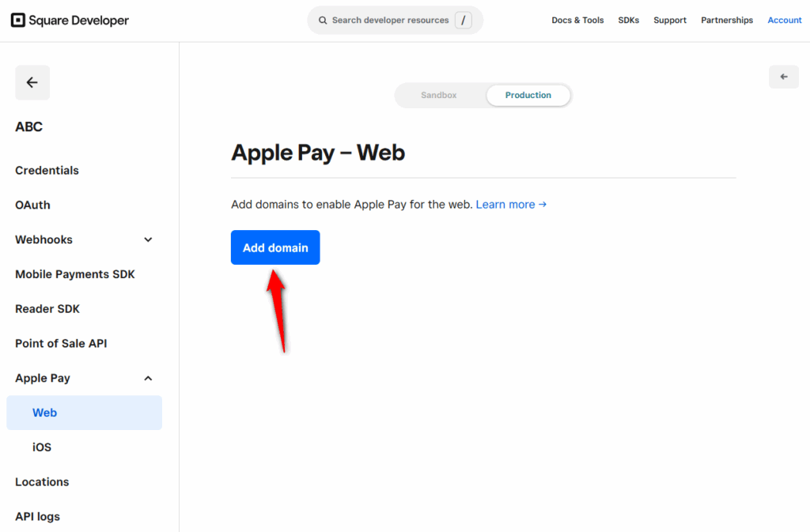Open the OAuth settings
The height and width of the screenshot is (532, 810).
(x=32, y=205)
